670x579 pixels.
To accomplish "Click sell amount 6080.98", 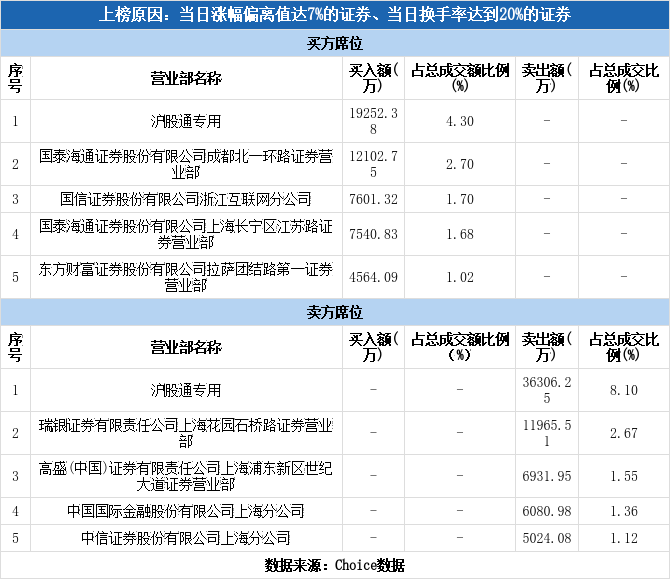I will pos(547,511).
